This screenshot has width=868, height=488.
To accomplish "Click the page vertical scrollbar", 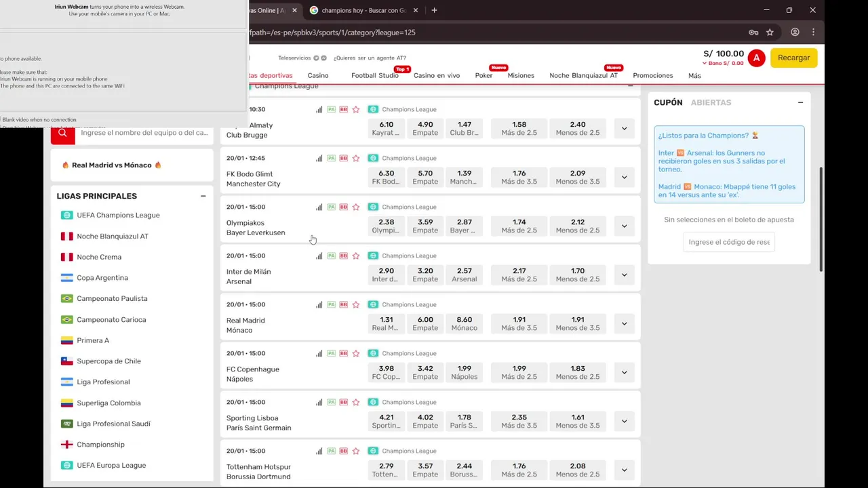I will pyautogui.click(x=821, y=219).
